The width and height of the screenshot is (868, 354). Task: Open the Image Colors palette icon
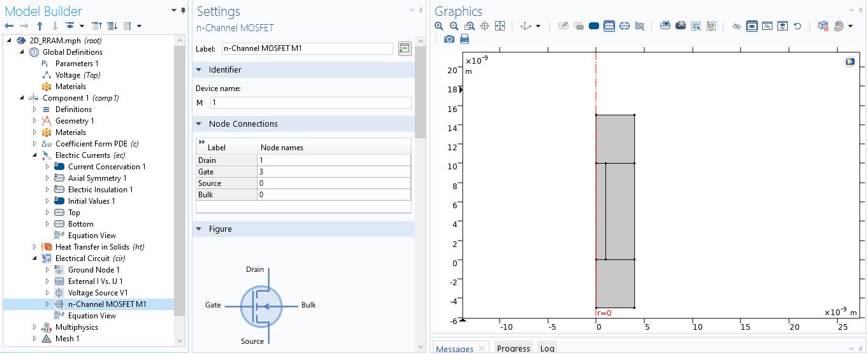(x=839, y=26)
